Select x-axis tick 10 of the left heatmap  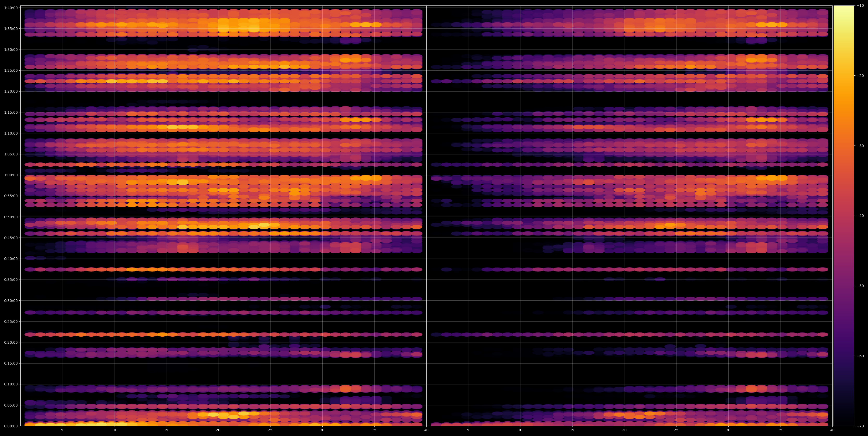tap(114, 430)
